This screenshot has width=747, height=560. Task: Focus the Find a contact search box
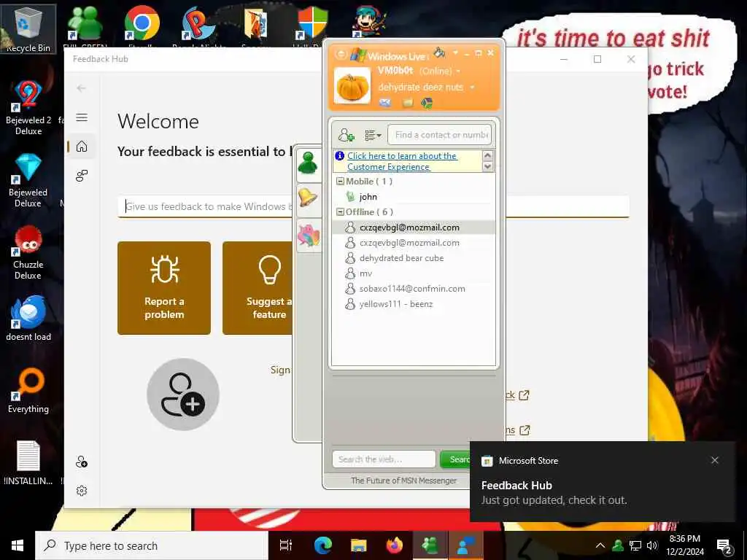(439, 135)
